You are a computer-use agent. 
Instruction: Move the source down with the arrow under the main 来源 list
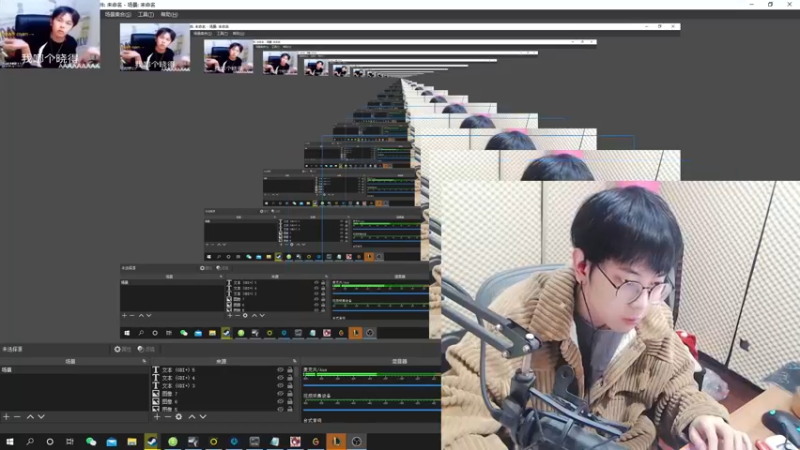[203, 417]
